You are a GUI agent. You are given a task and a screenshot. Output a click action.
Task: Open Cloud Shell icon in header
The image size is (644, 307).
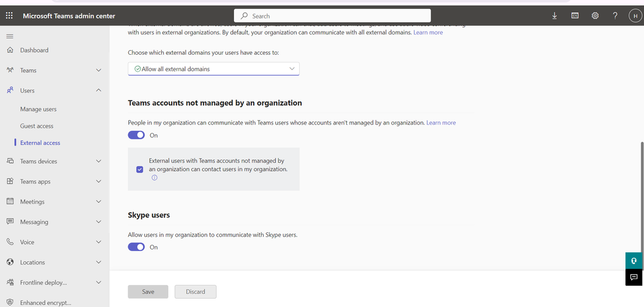(575, 16)
